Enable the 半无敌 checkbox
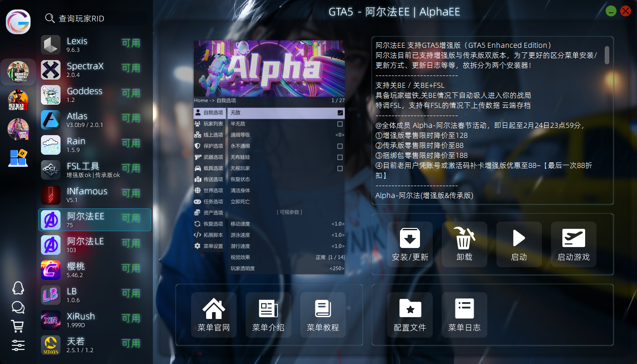Image resolution: width=637 pixels, height=364 pixels. click(339, 124)
